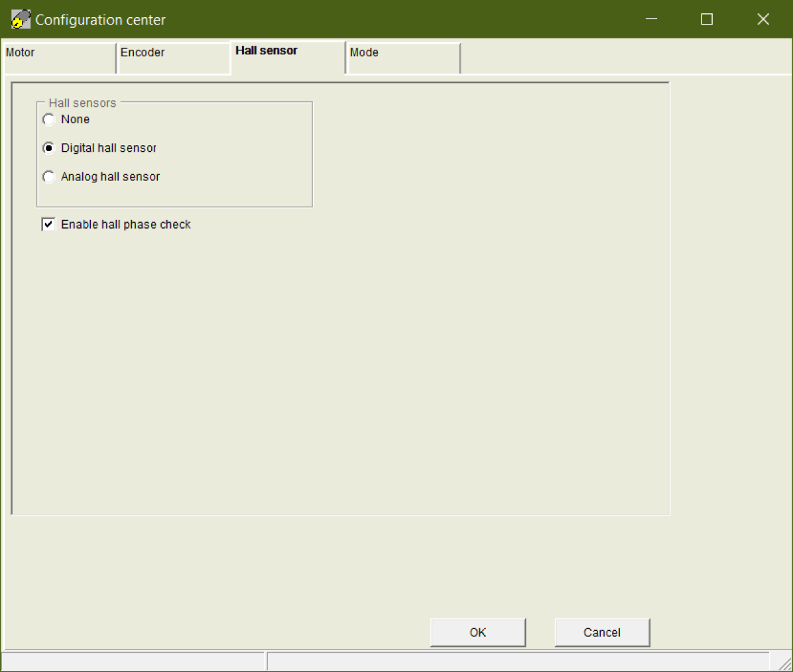793x672 pixels.
Task: Open the Encoder tab
Action: (x=173, y=57)
